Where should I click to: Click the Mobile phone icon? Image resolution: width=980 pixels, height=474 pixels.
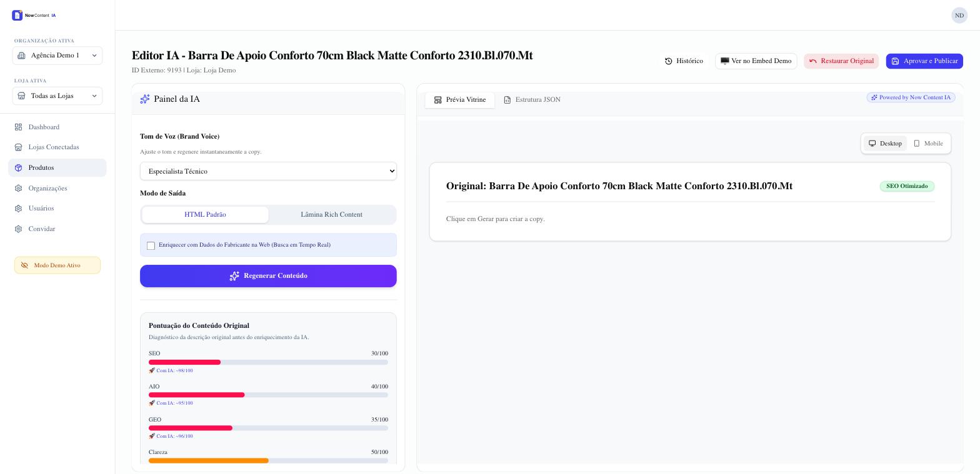917,144
